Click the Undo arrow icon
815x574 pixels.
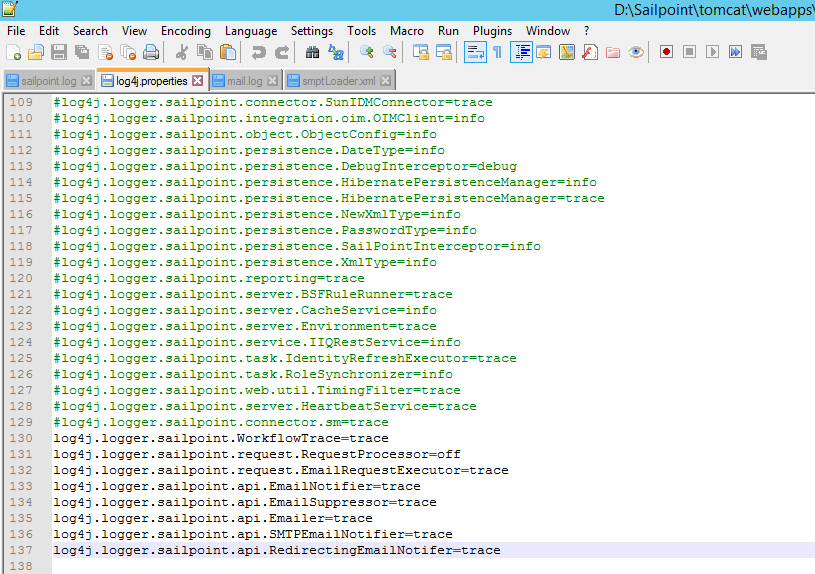(259, 52)
